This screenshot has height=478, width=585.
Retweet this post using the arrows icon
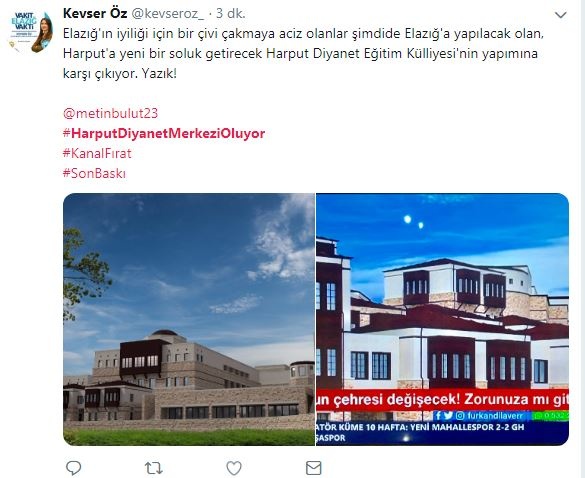(x=153, y=468)
